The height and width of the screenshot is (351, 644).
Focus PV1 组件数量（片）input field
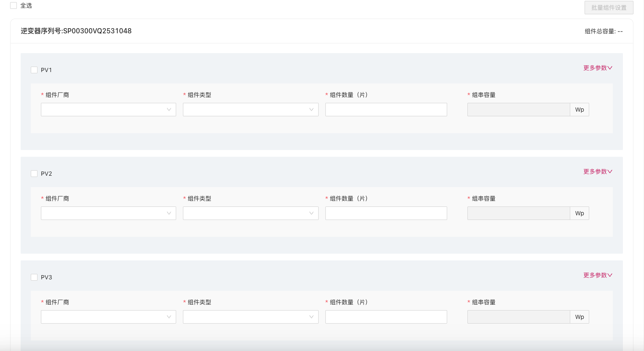[386, 110]
